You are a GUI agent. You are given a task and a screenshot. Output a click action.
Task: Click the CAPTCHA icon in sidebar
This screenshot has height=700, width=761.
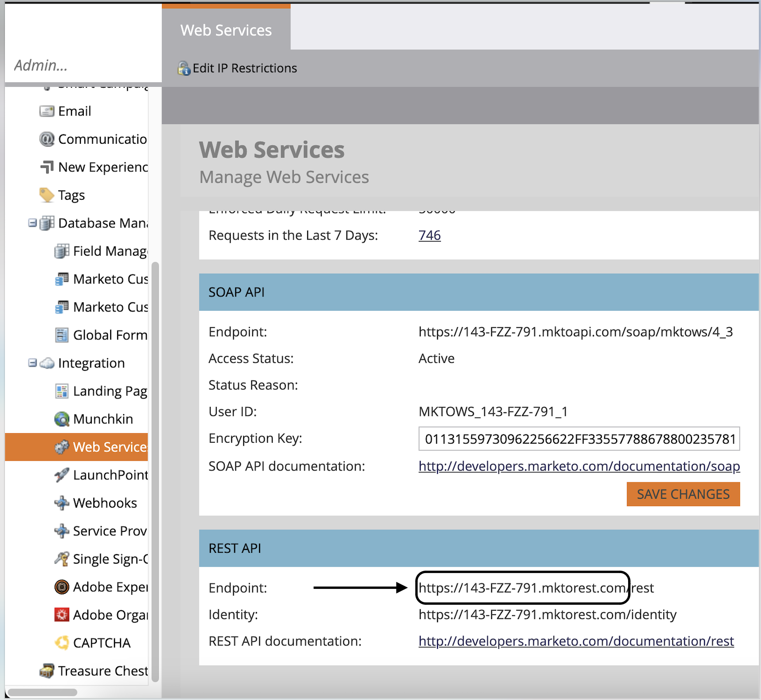tap(62, 642)
